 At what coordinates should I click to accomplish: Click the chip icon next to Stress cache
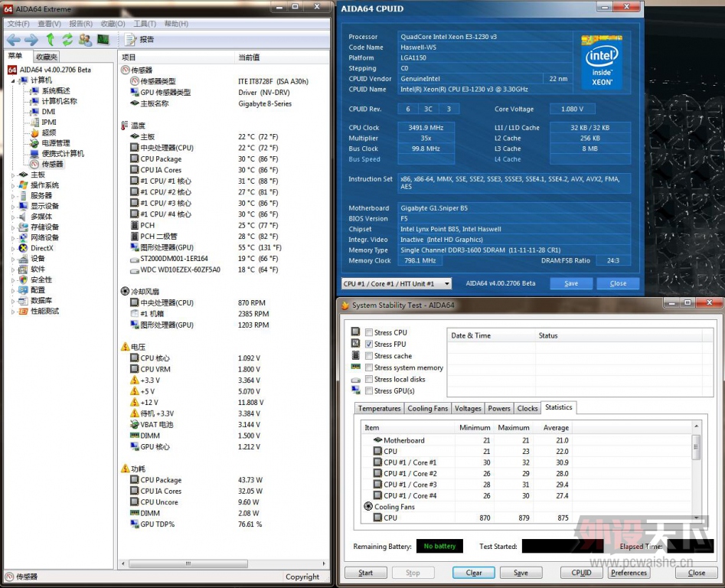pyautogui.click(x=355, y=355)
